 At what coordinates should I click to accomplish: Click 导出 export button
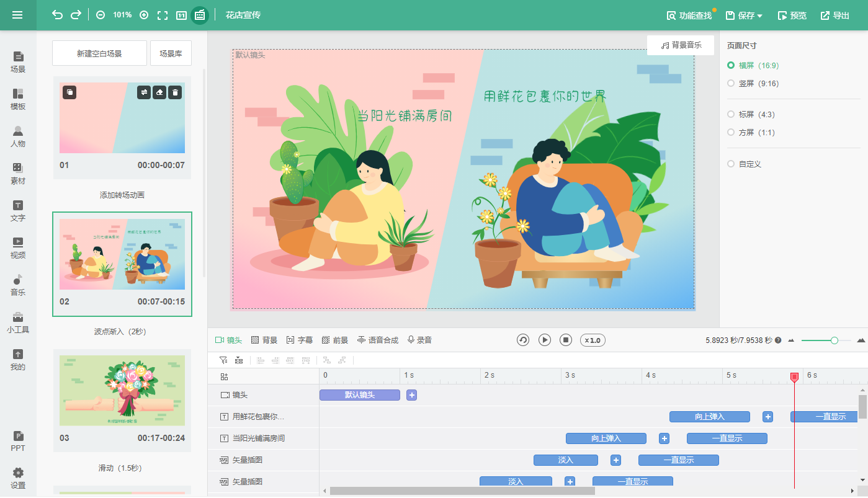835,16
